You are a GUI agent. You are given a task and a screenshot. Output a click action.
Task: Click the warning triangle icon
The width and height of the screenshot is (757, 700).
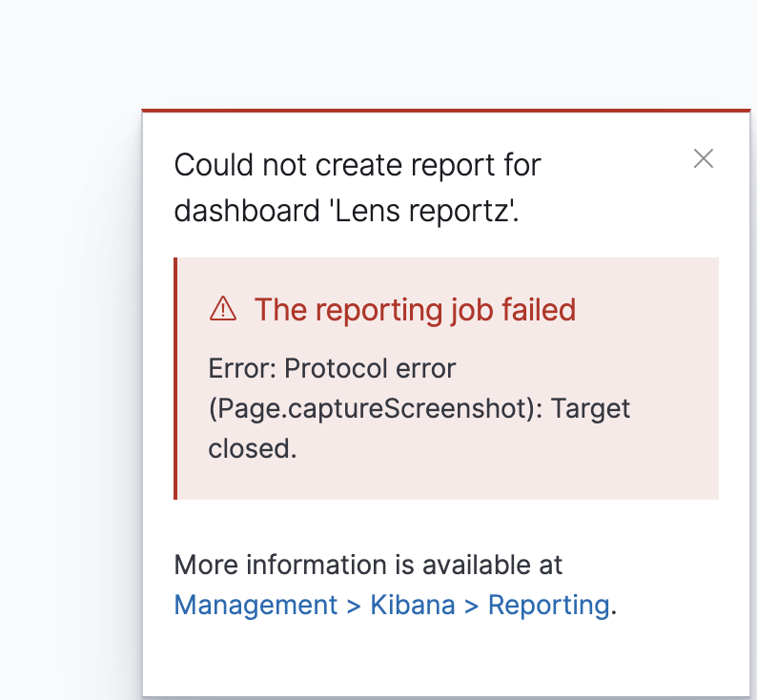(223, 309)
